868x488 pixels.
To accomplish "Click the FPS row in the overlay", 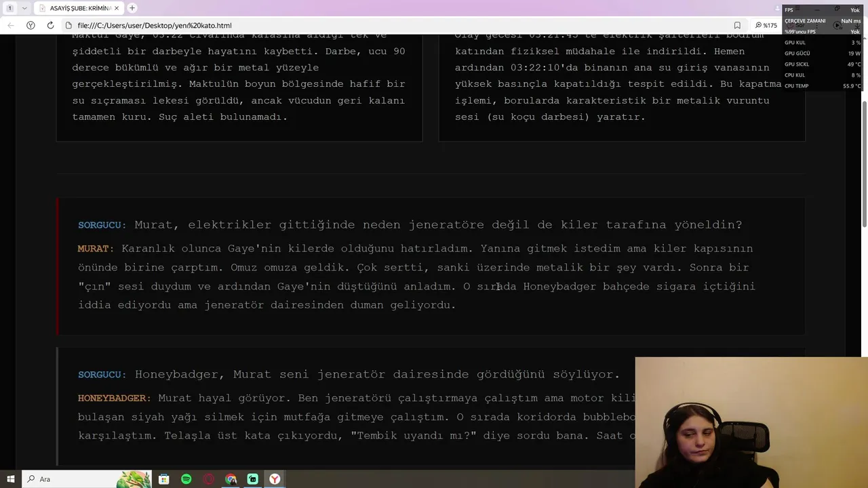I will tap(823, 10).
